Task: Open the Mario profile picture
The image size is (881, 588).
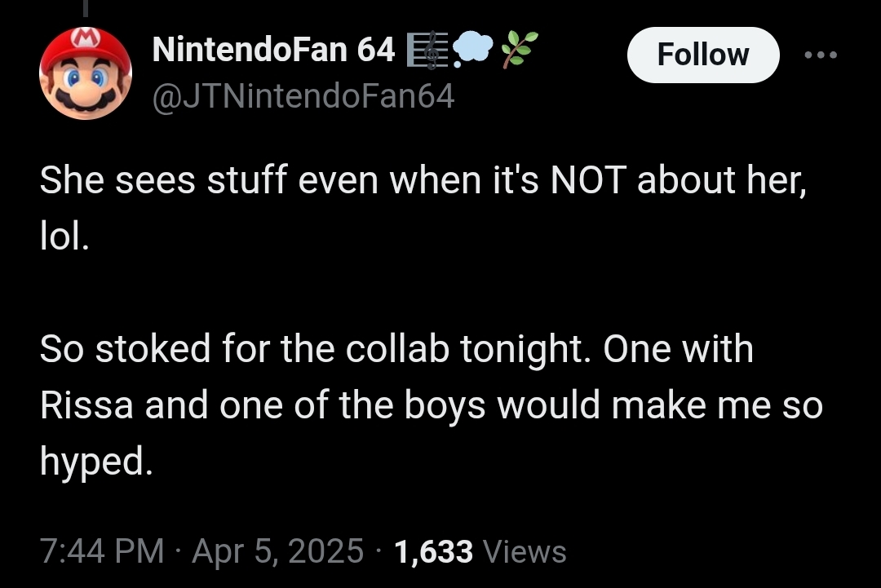Action: click(86, 73)
